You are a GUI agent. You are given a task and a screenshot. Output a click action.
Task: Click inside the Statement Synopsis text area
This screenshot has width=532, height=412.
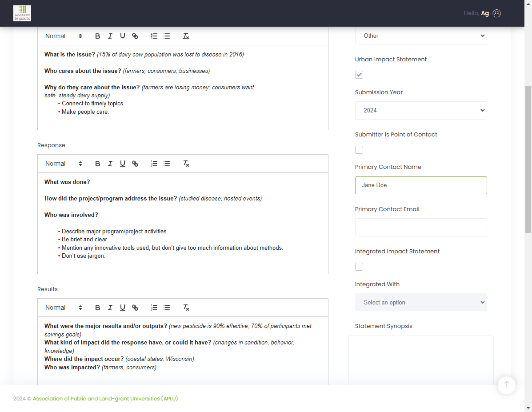click(x=421, y=360)
